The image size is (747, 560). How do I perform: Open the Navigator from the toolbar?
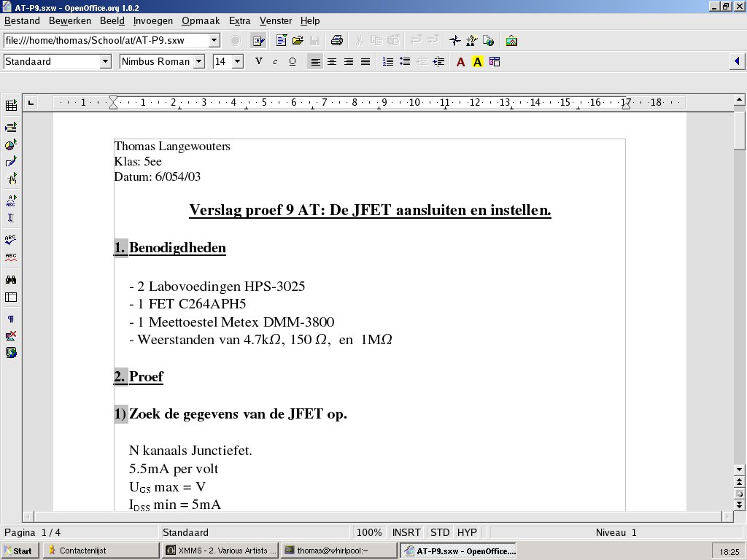click(455, 41)
